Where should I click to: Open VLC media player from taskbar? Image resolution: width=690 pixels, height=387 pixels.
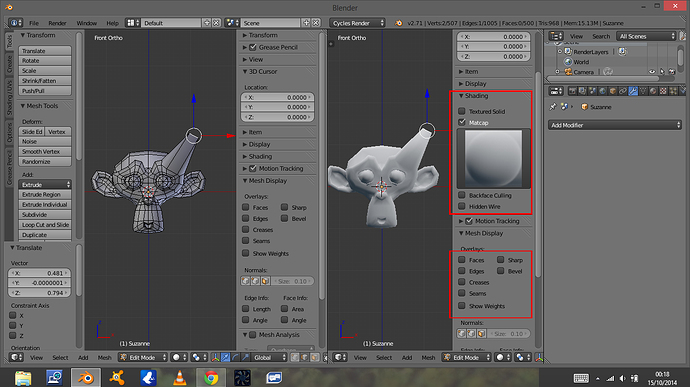click(x=180, y=377)
